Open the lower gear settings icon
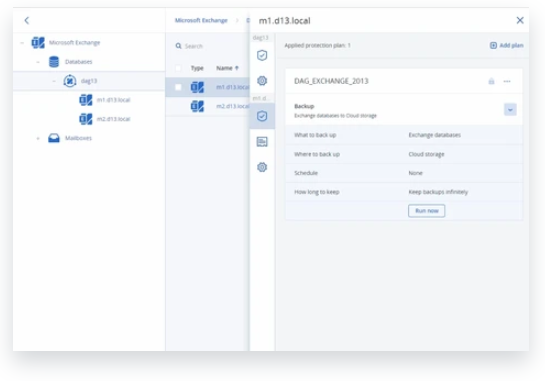 [262, 167]
